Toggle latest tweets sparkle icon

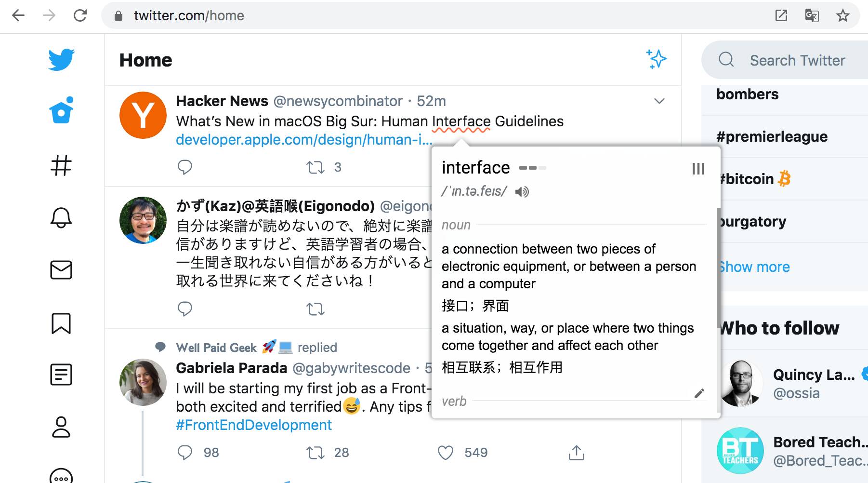(656, 59)
